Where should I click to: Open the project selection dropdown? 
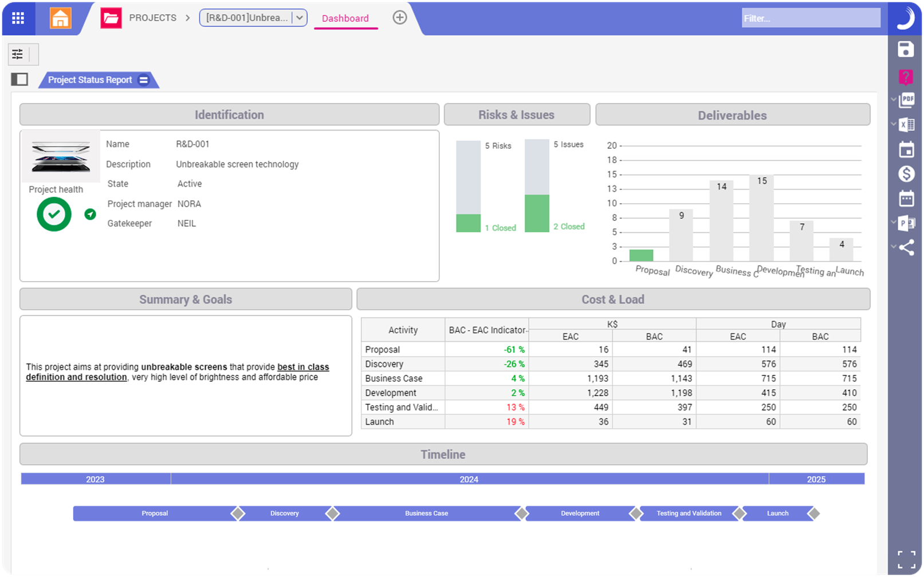tap(300, 18)
